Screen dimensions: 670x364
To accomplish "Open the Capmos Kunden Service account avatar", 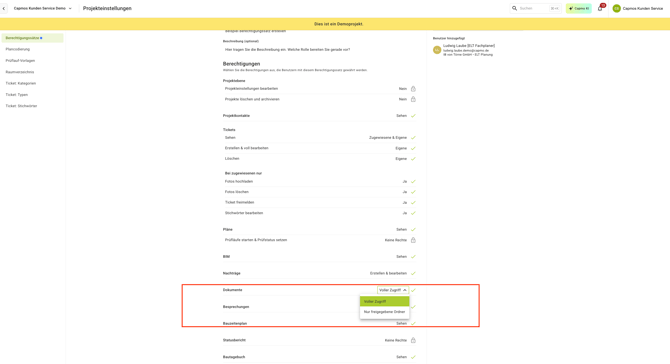I will (x=617, y=8).
